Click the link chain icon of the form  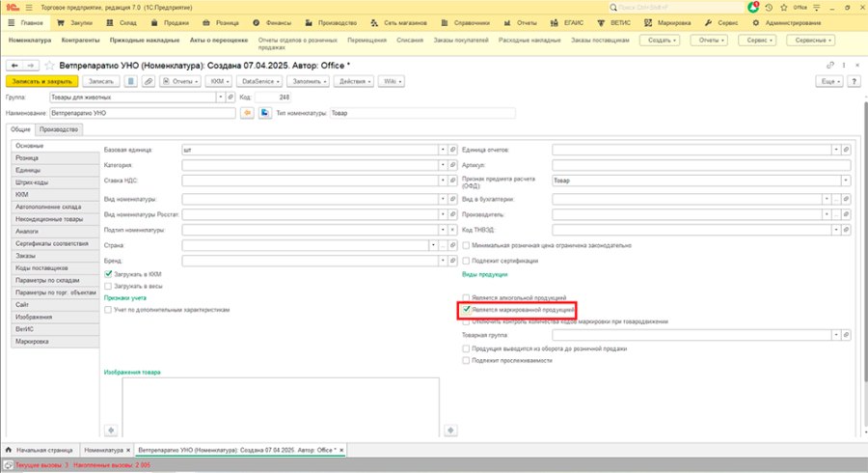pyautogui.click(x=830, y=66)
